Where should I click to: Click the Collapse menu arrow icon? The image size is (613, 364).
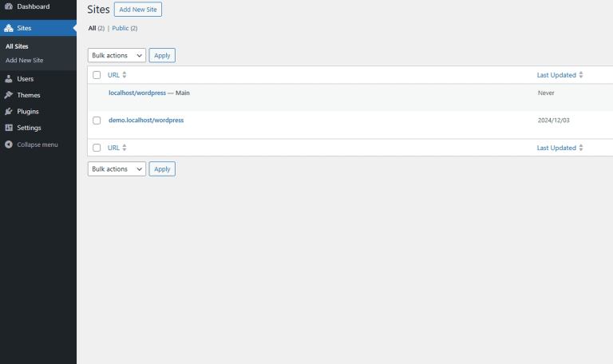point(9,144)
